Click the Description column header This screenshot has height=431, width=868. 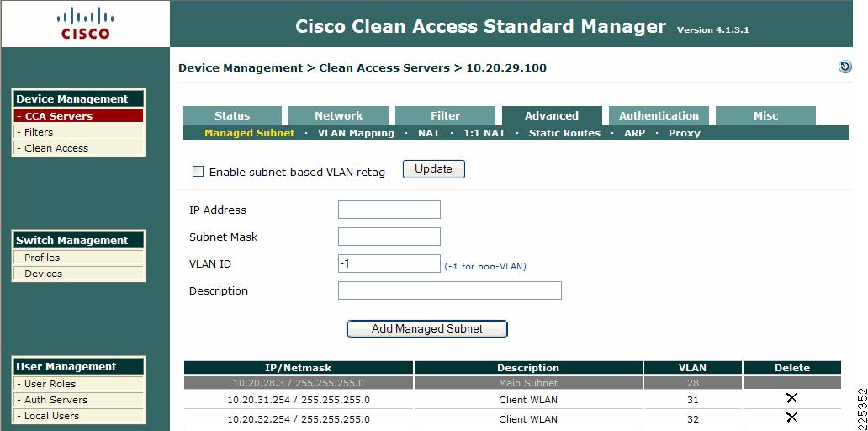[528, 368]
